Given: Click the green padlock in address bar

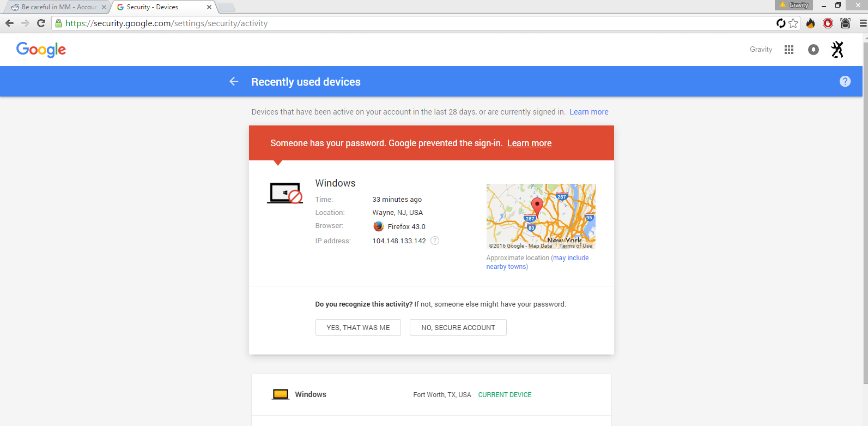Looking at the screenshot, I should tap(58, 23).
